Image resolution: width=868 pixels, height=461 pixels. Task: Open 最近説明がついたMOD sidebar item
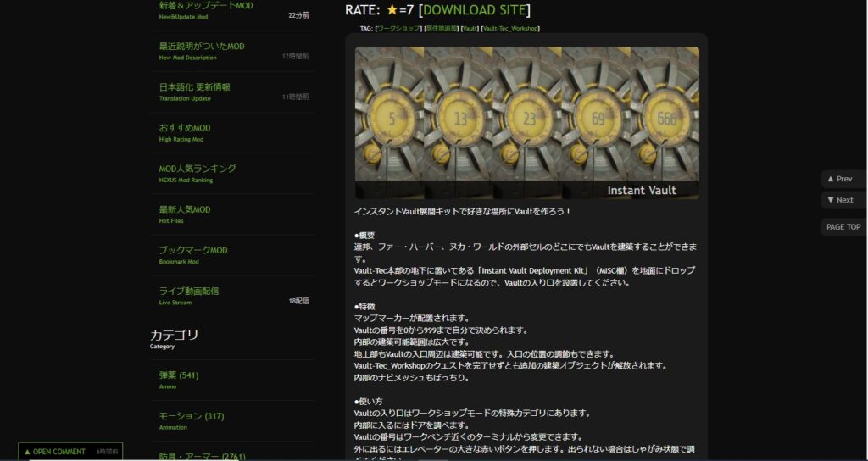coord(233,52)
